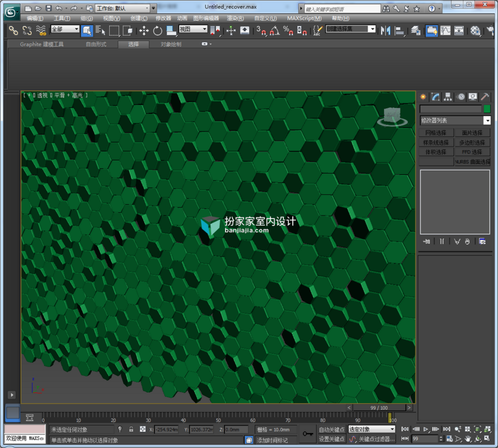
Task: Click the 设置关键点 button
Action: point(332,439)
